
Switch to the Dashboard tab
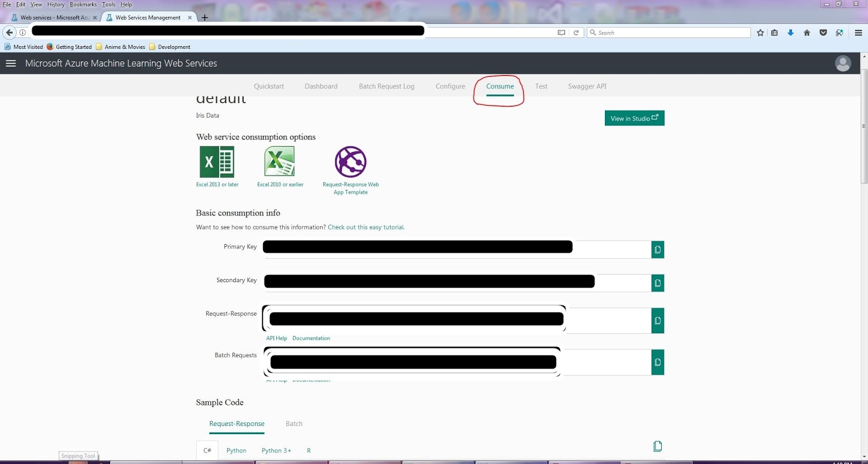tap(321, 86)
